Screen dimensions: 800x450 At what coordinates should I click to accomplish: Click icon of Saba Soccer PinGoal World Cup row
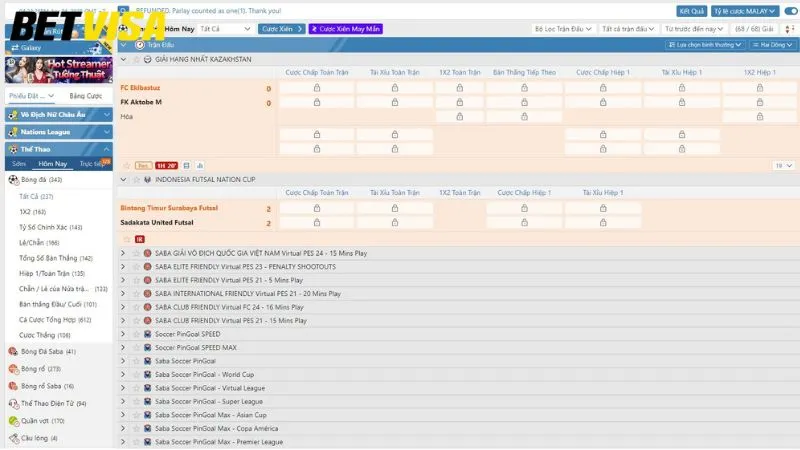click(147, 374)
